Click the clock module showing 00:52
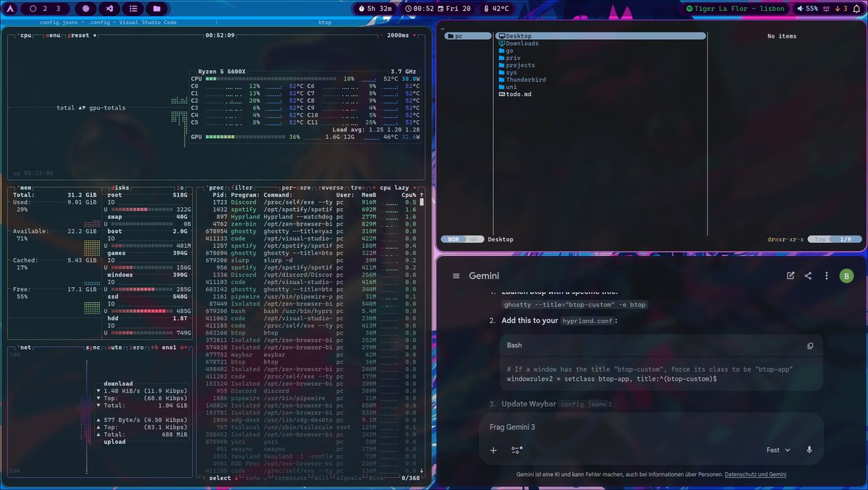This screenshot has height=490, width=868. pos(420,9)
